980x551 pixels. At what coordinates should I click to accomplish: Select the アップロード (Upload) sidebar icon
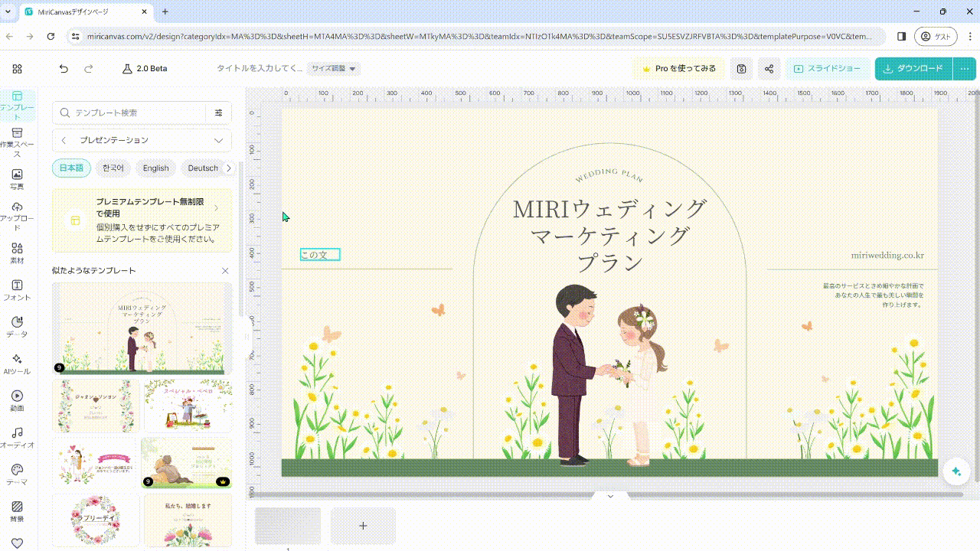click(x=17, y=213)
